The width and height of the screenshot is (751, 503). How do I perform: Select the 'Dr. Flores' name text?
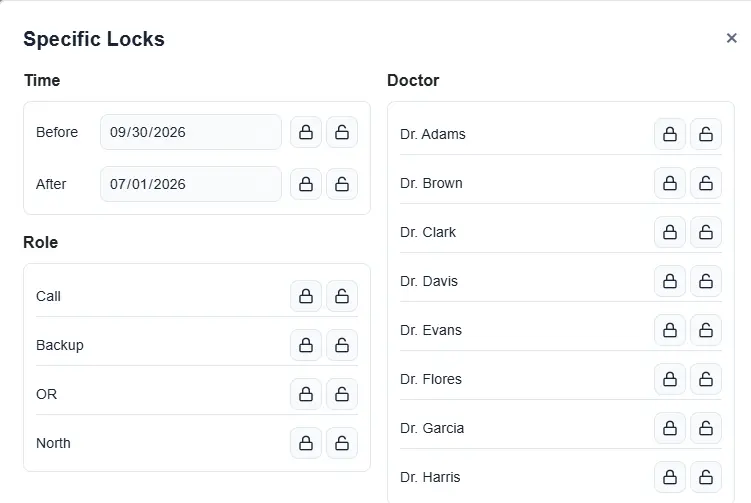[x=431, y=379]
